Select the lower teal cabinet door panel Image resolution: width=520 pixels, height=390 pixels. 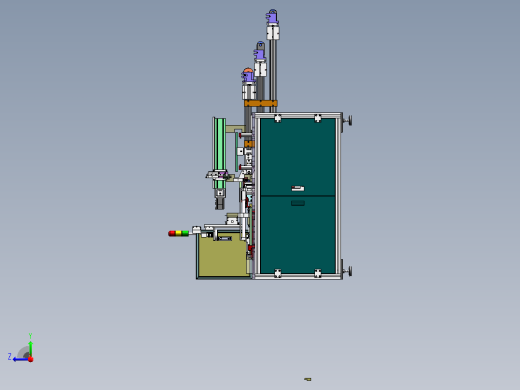[298, 235]
